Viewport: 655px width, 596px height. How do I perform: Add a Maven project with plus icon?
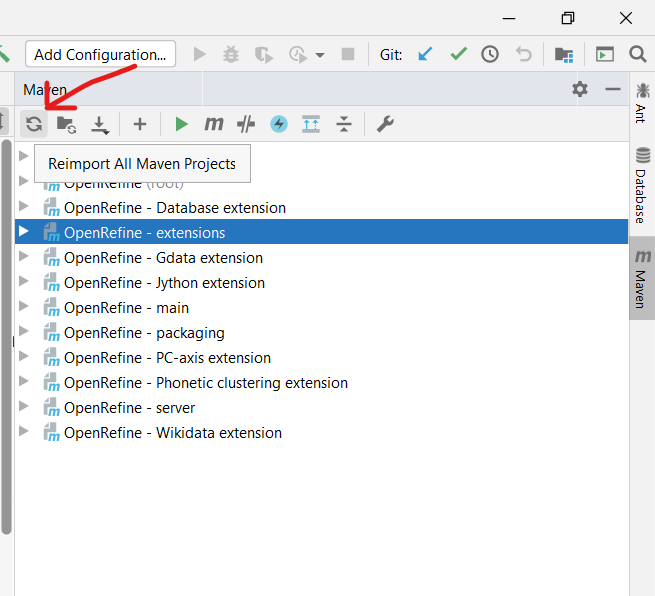coord(140,124)
